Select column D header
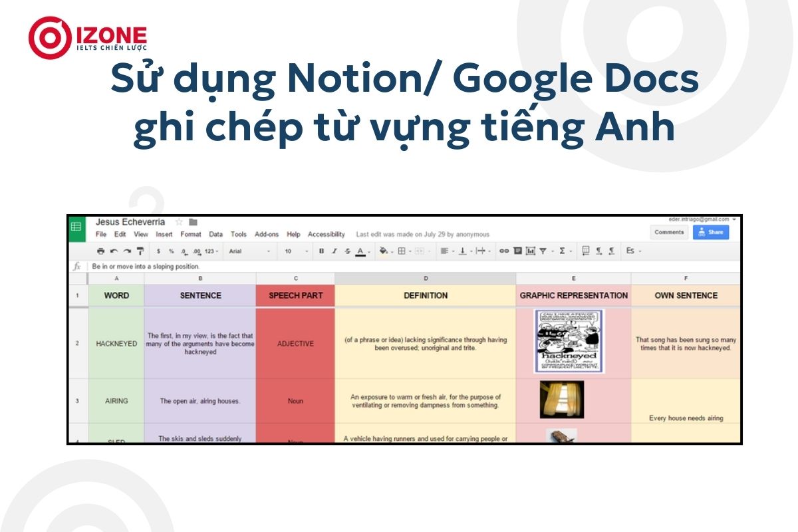Screen dimensions: 798x532 (426, 279)
